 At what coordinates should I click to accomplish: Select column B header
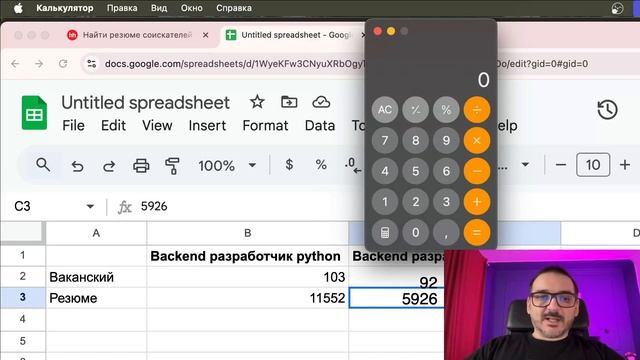click(248, 233)
